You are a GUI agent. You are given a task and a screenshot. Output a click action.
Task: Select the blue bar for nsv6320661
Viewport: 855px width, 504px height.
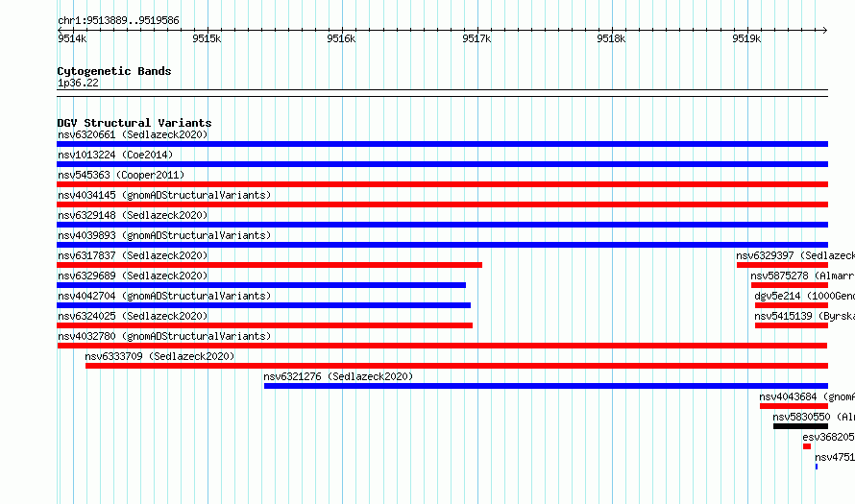point(442,144)
